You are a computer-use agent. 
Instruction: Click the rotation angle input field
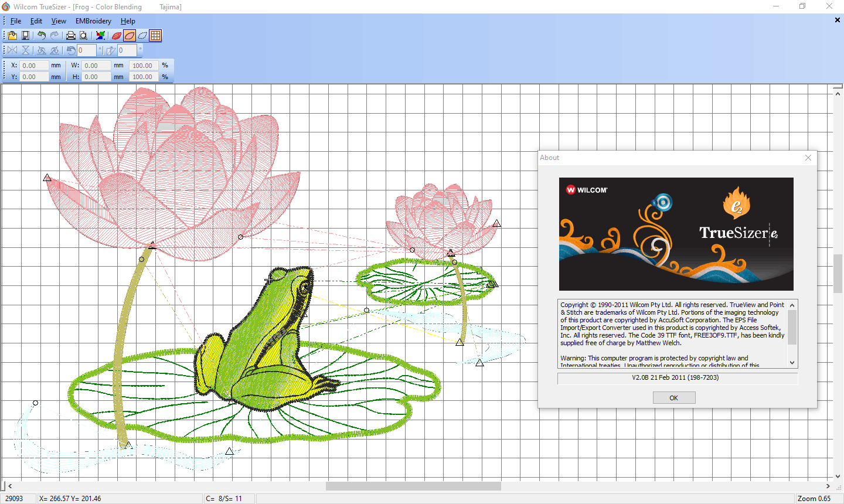point(87,50)
